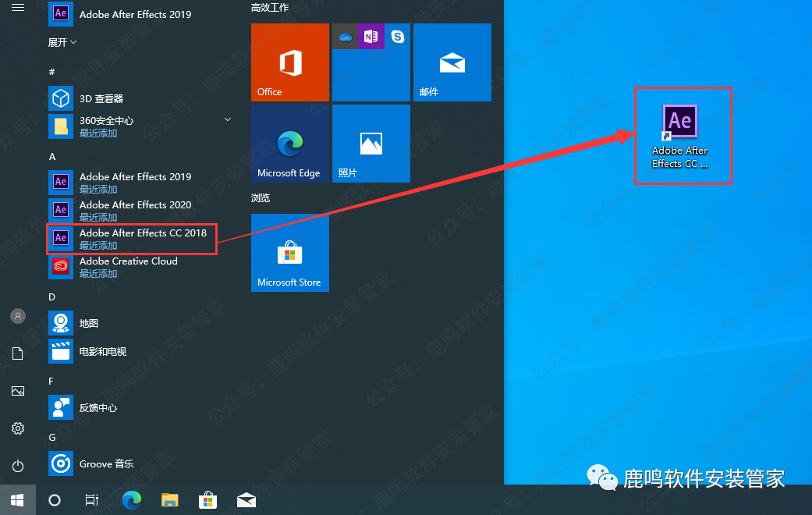Click the Windows Start button on taskbar
The image size is (812, 515).
tap(17, 500)
